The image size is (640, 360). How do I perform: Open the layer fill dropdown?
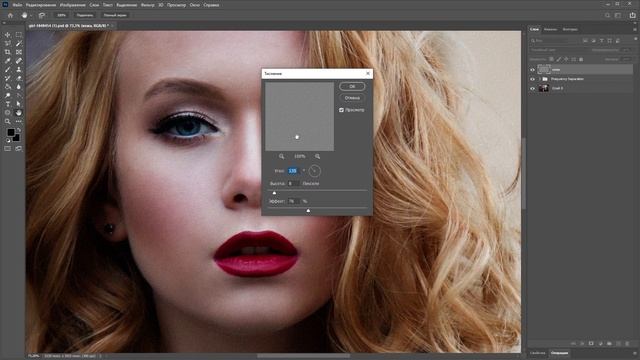pyautogui.click(x=625, y=59)
